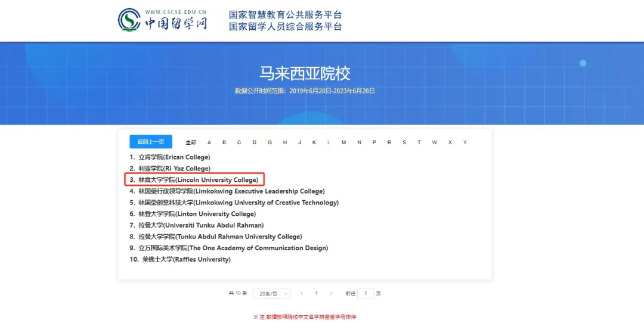This screenshot has width=644, height=323.
Task: Open 莱佛士大学 (Raffles University) entry
Action: point(180,259)
